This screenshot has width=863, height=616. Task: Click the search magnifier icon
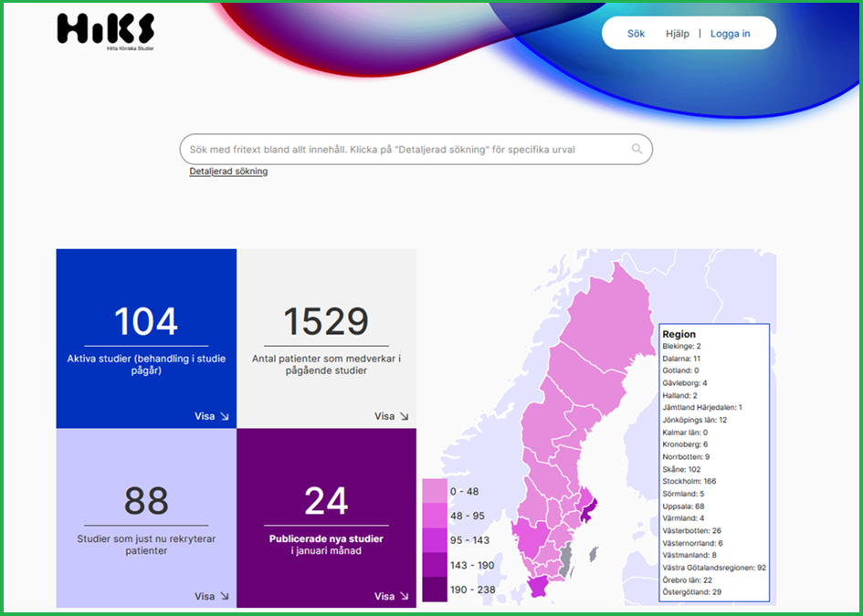tap(637, 149)
